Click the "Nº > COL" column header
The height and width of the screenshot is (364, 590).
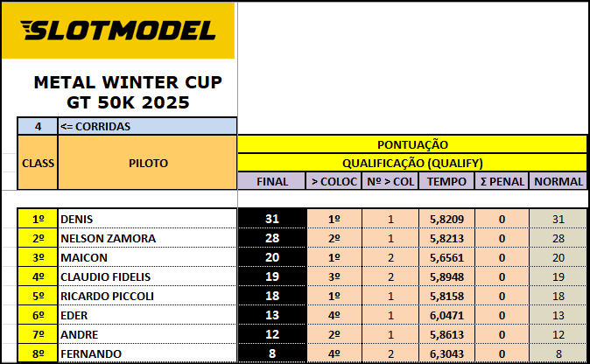390,181
